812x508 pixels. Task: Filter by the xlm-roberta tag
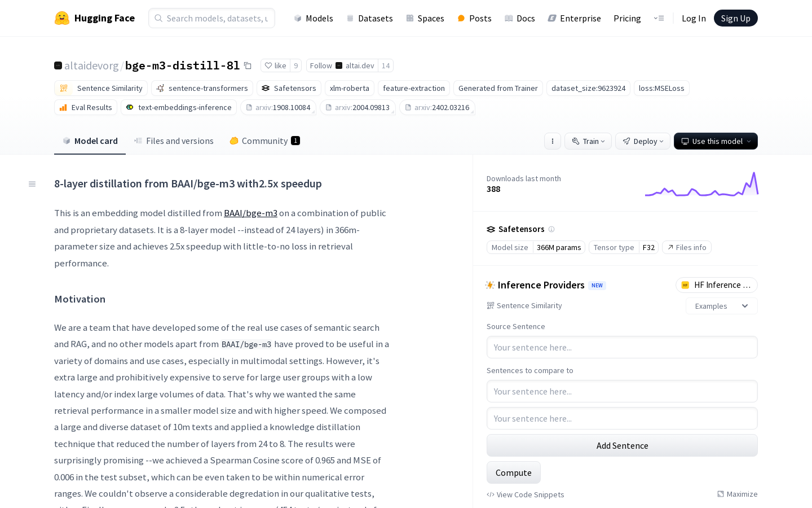pyautogui.click(x=350, y=88)
